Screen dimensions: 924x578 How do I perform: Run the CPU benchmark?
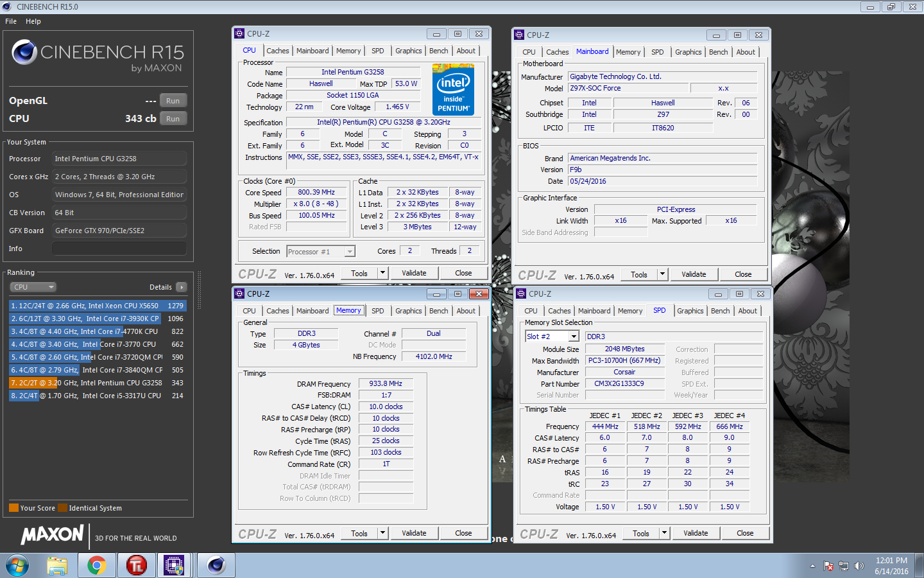(173, 119)
